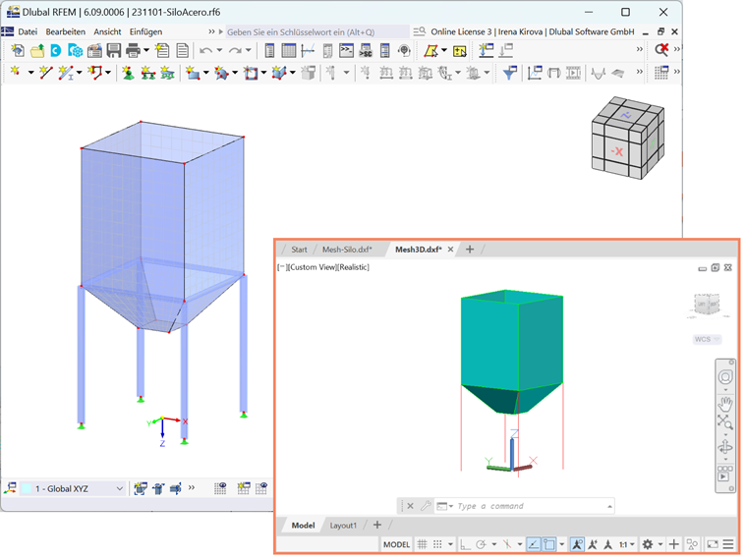Open the Einfügen menu
The image size is (747, 560).
(x=145, y=31)
